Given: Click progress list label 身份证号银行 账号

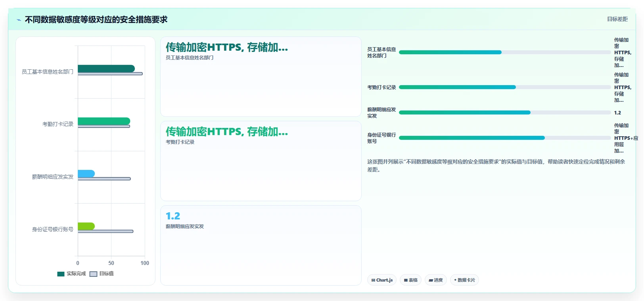Looking at the screenshot, I should click(381, 138).
